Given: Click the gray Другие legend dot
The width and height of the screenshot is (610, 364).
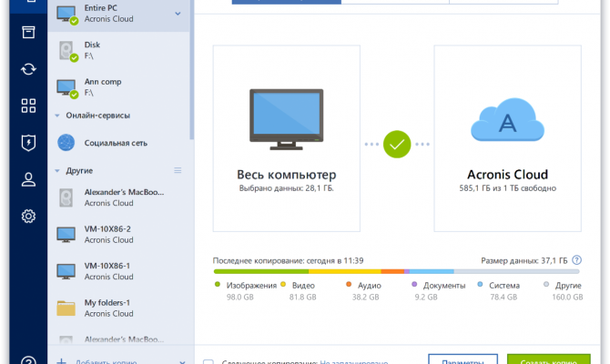Looking at the screenshot, I should click(x=546, y=285).
